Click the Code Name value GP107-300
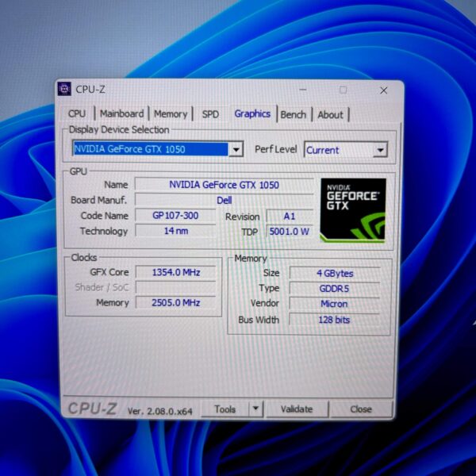476x476 pixels. [175, 216]
